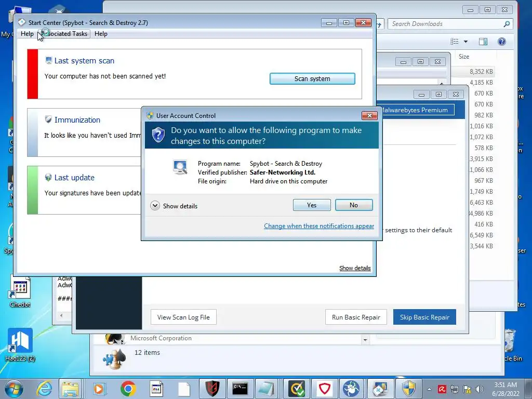Viewport: 532px width, 399px height.
Task: Open Explorer help icon
Action: 502,42
